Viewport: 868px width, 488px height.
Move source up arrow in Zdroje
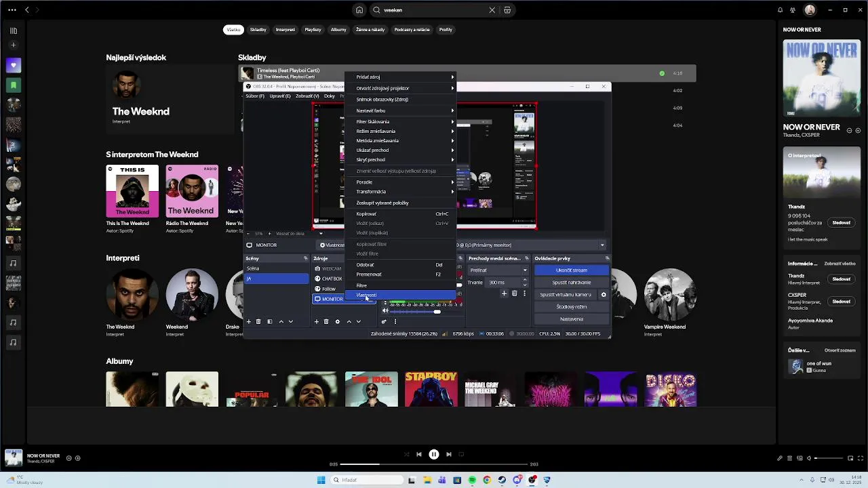349,321
